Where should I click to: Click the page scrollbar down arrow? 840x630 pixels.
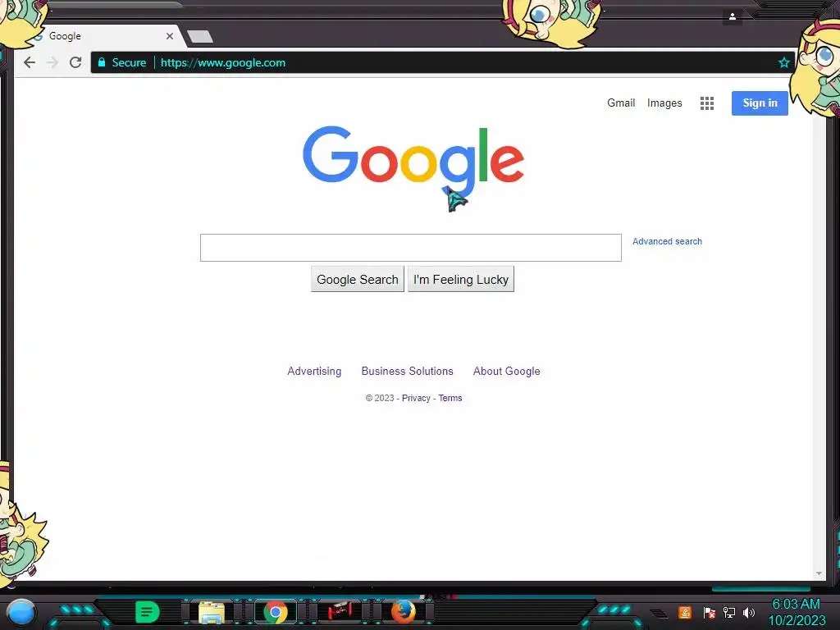819,573
